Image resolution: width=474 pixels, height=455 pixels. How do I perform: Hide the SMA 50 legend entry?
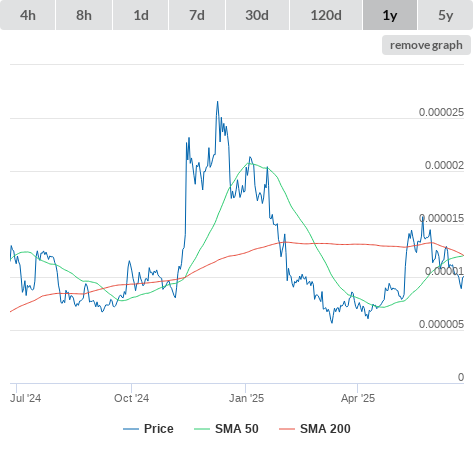[237, 429]
